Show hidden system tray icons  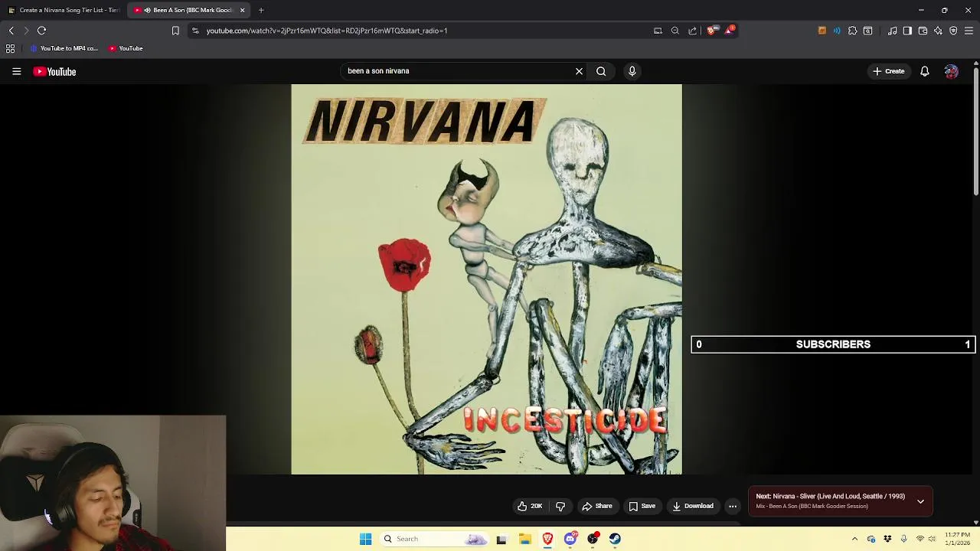pos(854,539)
